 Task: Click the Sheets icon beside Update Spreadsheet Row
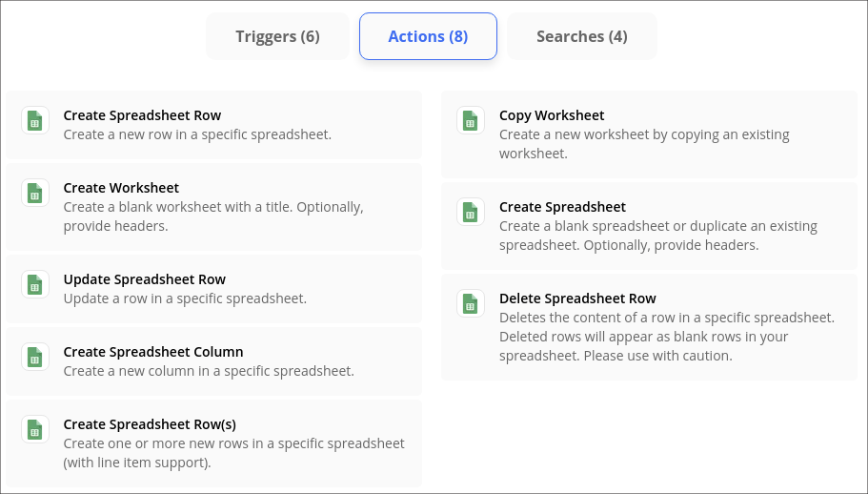point(35,284)
